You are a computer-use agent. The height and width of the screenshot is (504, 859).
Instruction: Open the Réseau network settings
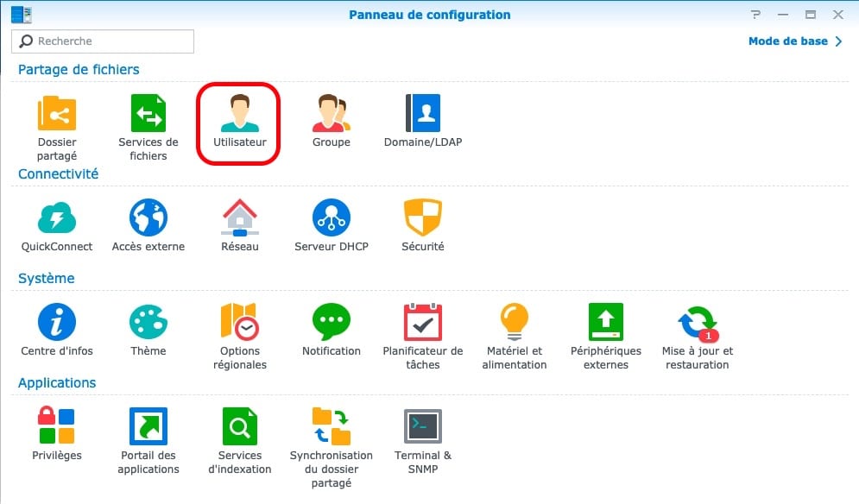tap(239, 218)
